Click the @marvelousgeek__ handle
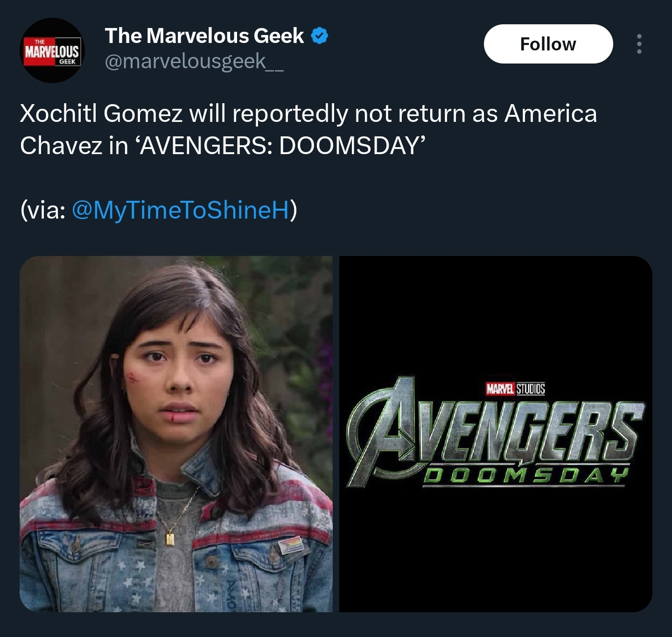 pos(194,61)
